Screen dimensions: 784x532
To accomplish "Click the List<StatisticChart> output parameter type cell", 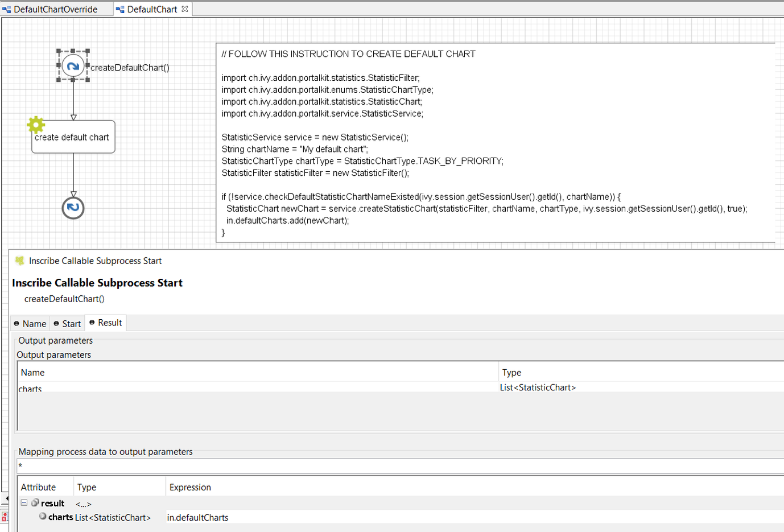I will coord(538,387).
